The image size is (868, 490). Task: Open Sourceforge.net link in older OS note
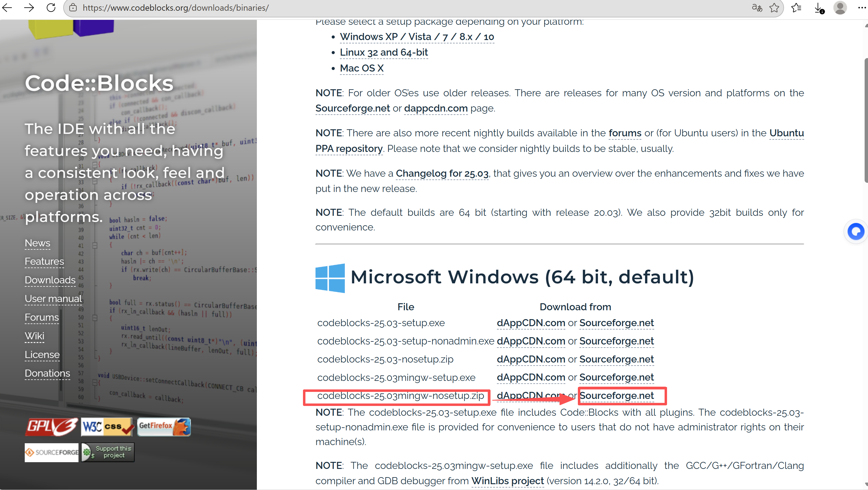click(352, 108)
